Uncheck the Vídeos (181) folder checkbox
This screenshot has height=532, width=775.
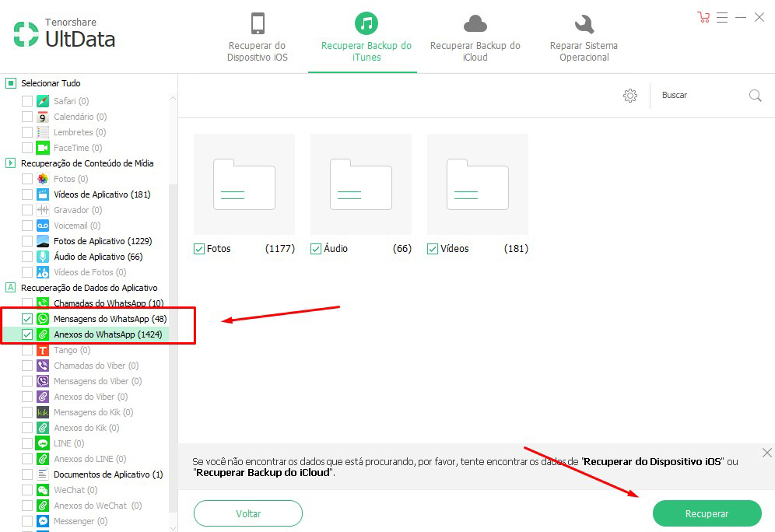(433, 249)
